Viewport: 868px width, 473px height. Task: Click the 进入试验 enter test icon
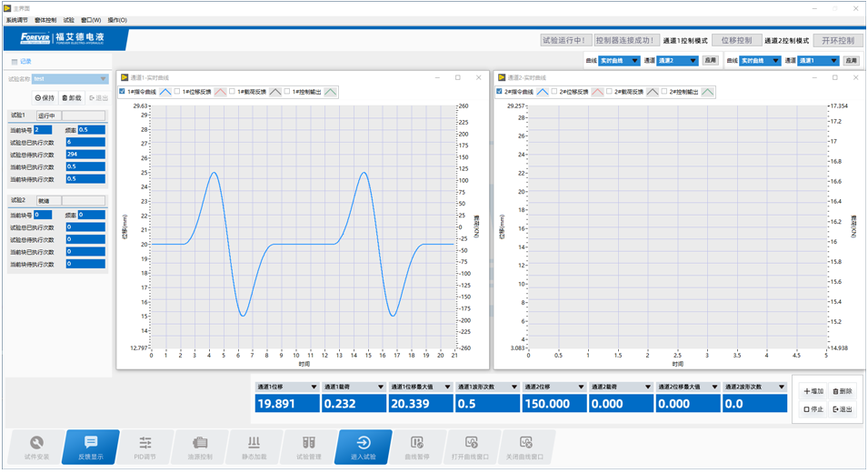(364, 447)
